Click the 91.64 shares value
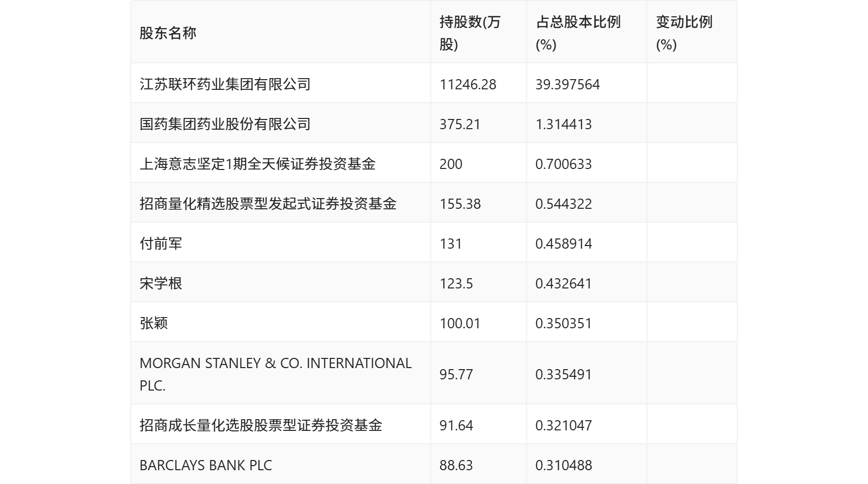 point(456,425)
